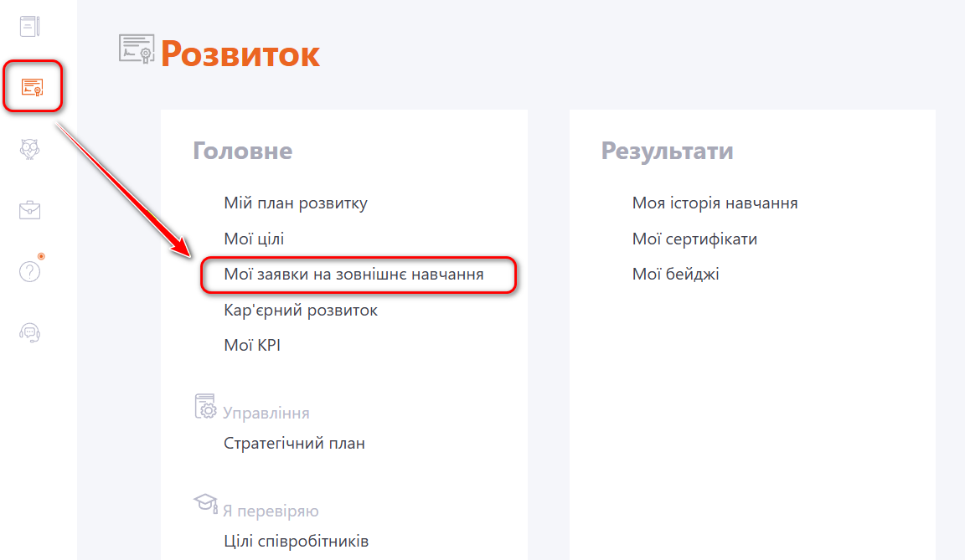
Task: Click the graduation cap icon by Я перевіряю
Action: pyautogui.click(x=204, y=504)
